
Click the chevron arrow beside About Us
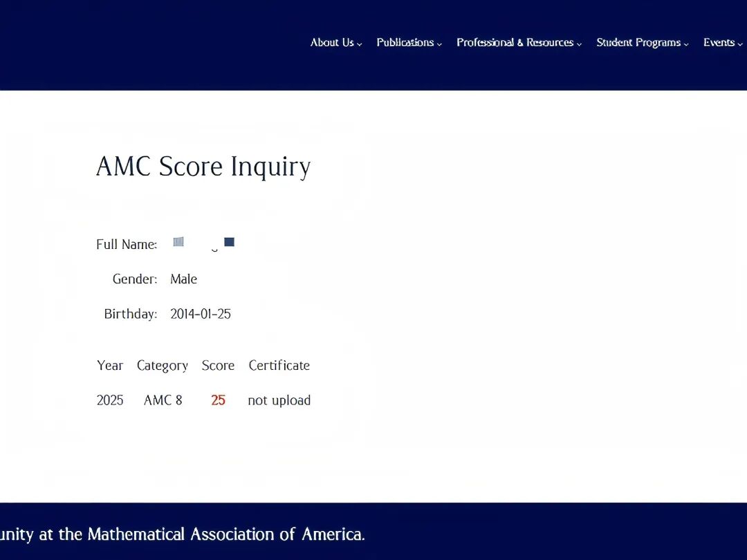(x=360, y=44)
